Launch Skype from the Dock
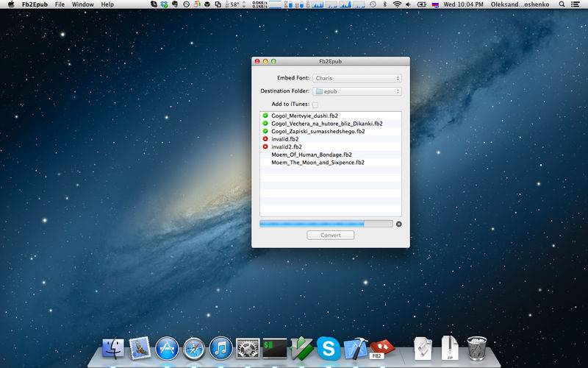Viewport: 588px width, 368px height. tap(329, 348)
